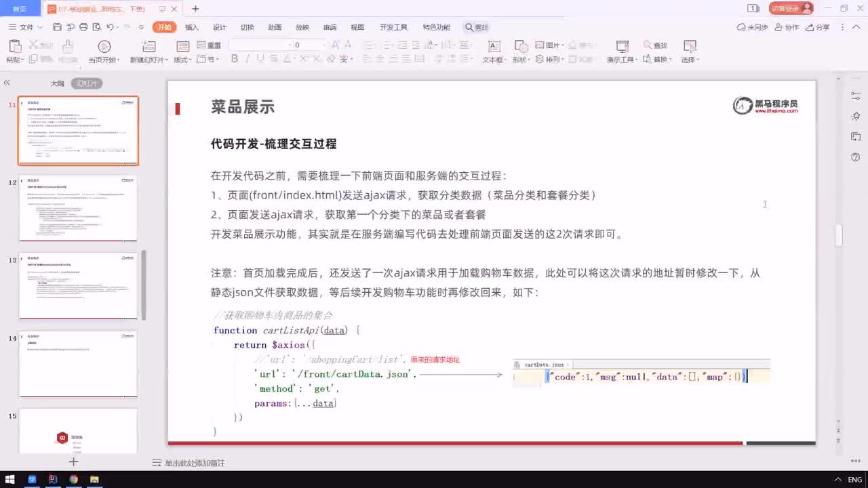Switch to the Insert (插入) tab
Image resolution: width=868 pixels, height=488 pixels.
(192, 27)
